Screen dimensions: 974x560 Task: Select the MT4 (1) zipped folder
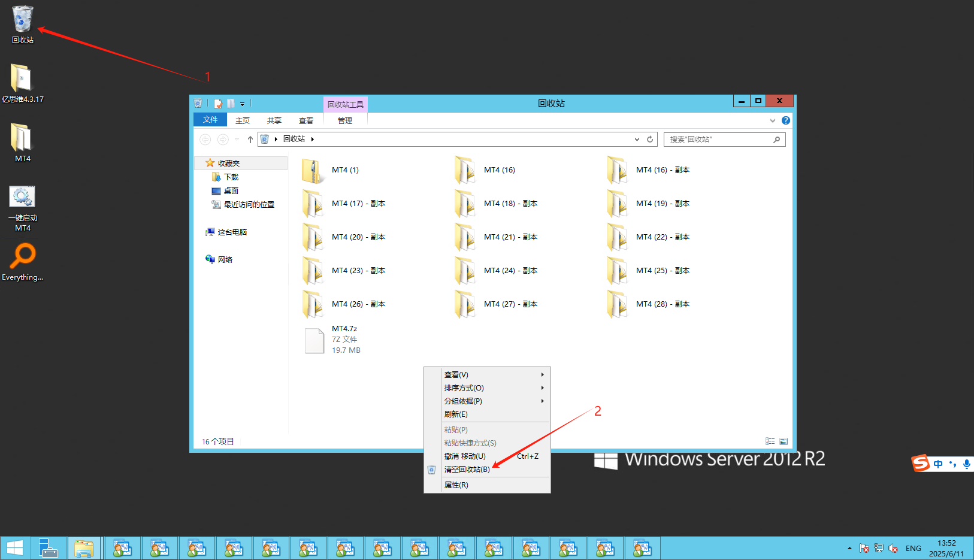coord(331,170)
